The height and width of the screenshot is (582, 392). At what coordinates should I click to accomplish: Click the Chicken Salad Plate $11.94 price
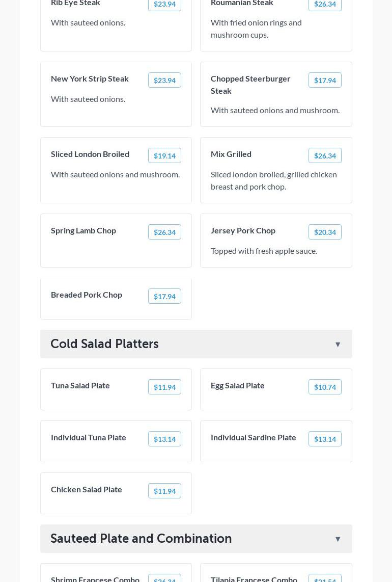pyautogui.click(x=164, y=491)
